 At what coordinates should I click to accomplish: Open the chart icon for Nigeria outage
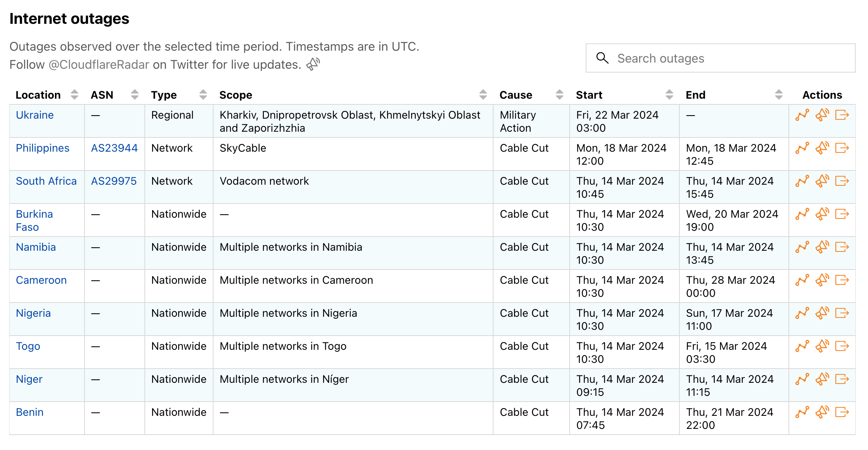(x=802, y=313)
